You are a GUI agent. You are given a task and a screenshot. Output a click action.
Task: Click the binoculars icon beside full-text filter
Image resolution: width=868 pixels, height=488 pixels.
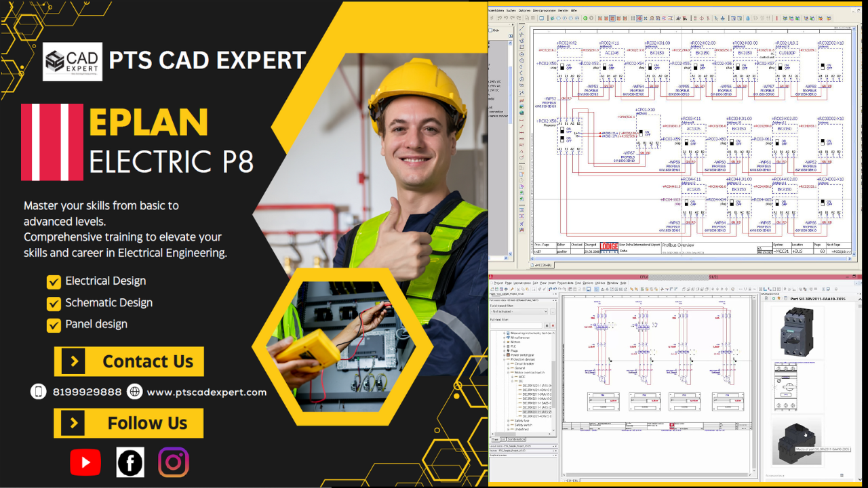[x=547, y=325]
